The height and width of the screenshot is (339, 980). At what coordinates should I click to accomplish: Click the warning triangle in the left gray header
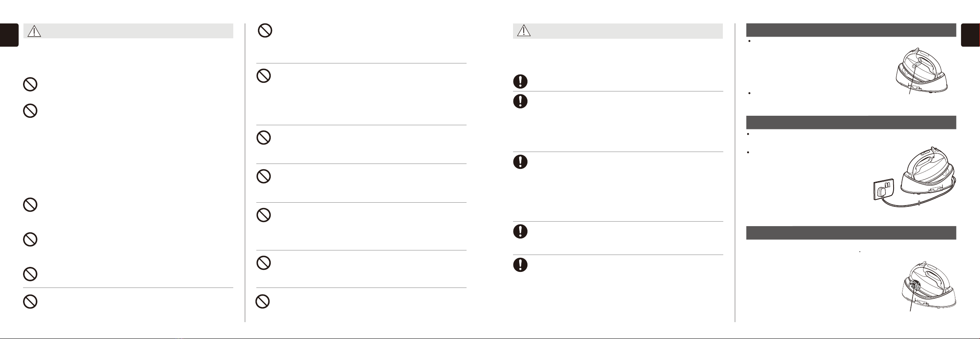click(x=34, y=31)
